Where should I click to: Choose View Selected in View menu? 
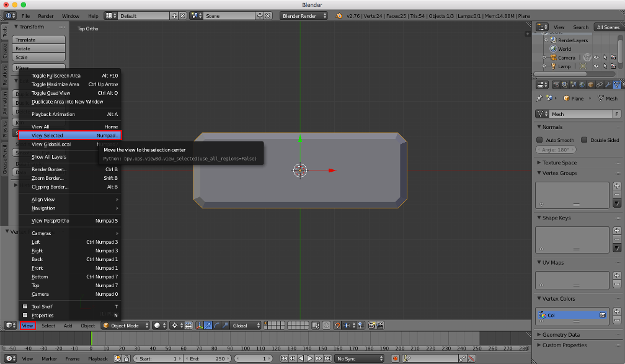(x=69, y=136)
